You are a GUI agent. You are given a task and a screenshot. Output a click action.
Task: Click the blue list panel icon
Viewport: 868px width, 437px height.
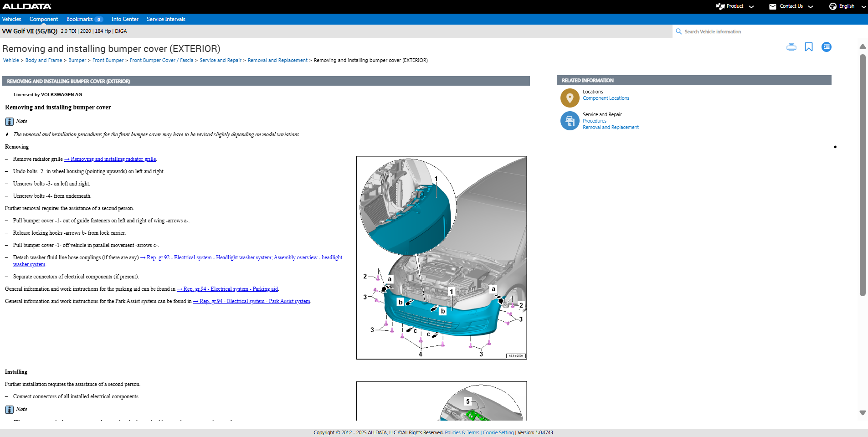coord(826,47)
